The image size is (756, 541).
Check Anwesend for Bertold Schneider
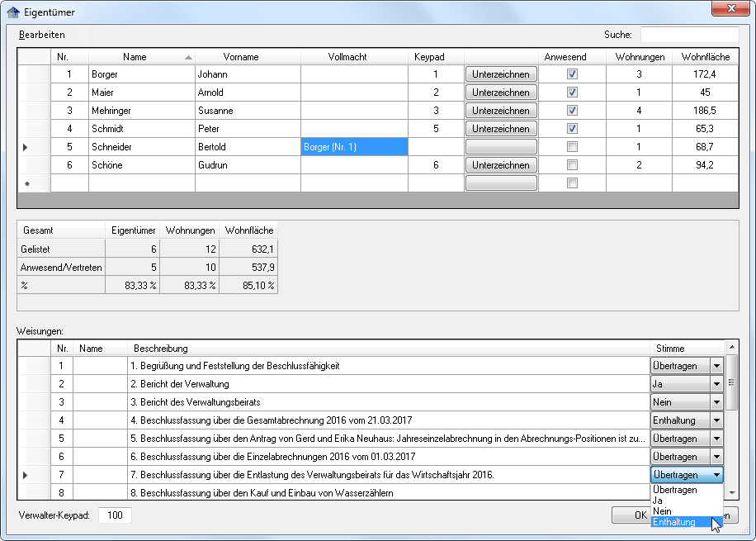coord(572,147)
